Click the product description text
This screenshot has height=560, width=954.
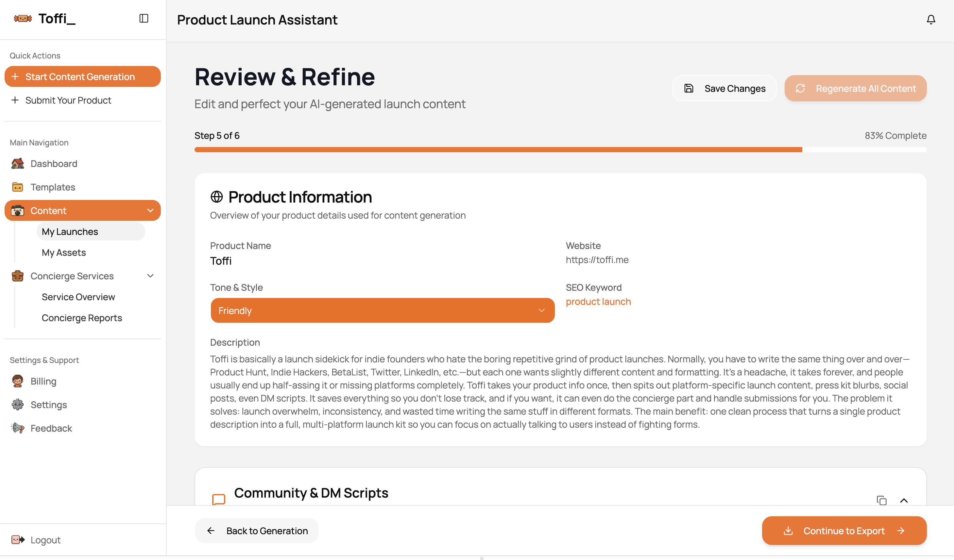[560, 392]
